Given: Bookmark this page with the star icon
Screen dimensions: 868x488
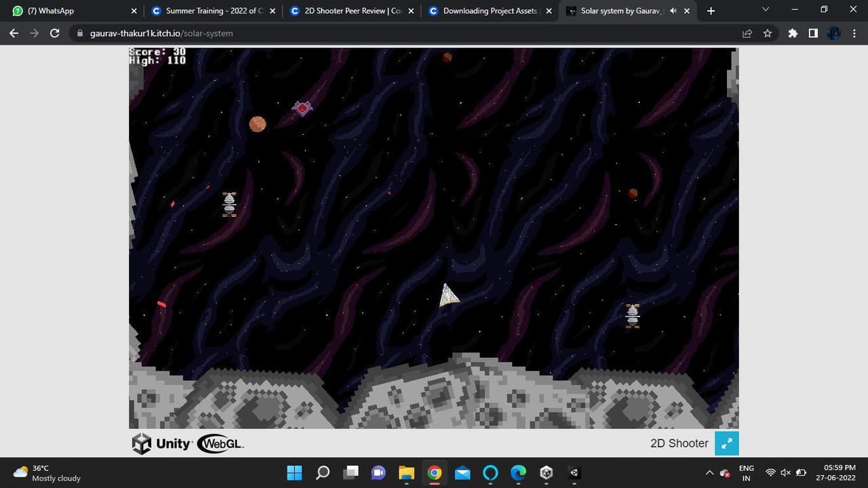Looking at the screenshot, I should [x=768, y=33].
